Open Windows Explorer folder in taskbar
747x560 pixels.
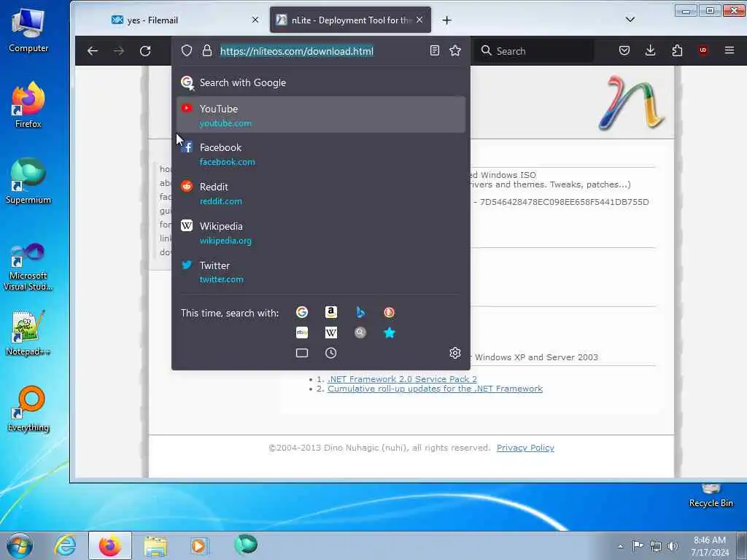(x=155, y=545)
